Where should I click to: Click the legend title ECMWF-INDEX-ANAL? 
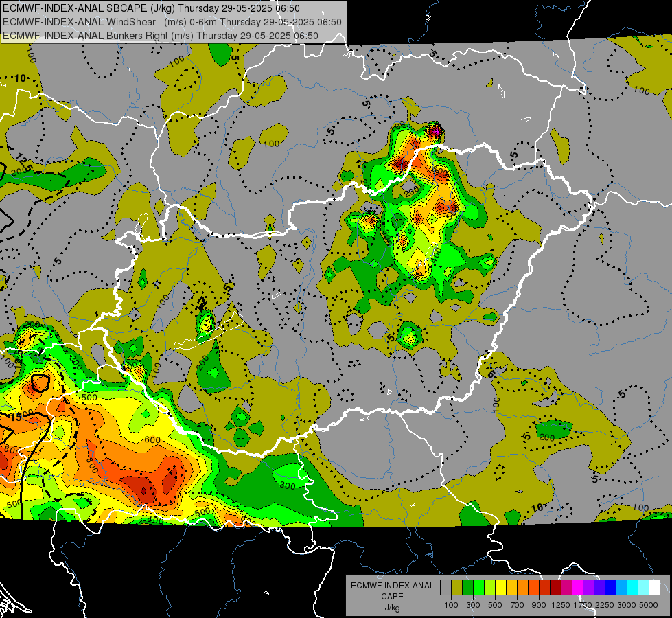tap(392, 586)
